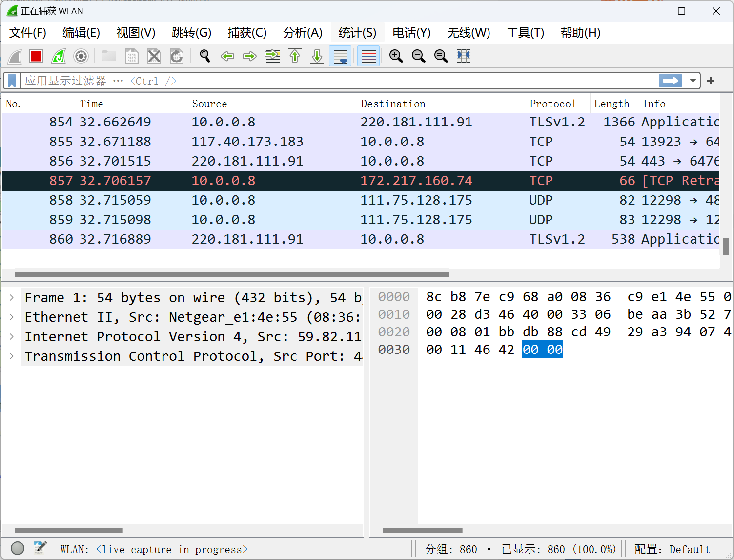Go forward to next packet
The height and width of the screenshot is (560, 734).
[x=250, y=56]
